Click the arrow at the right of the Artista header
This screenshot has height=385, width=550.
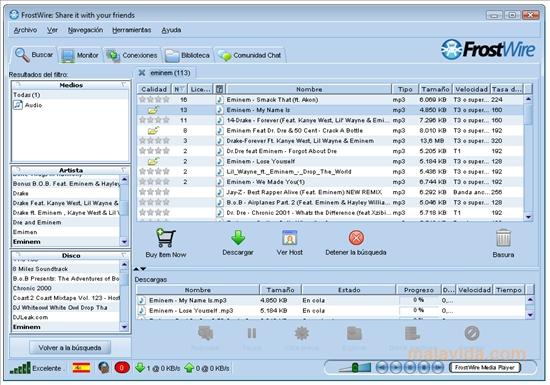tap(124, 170)
